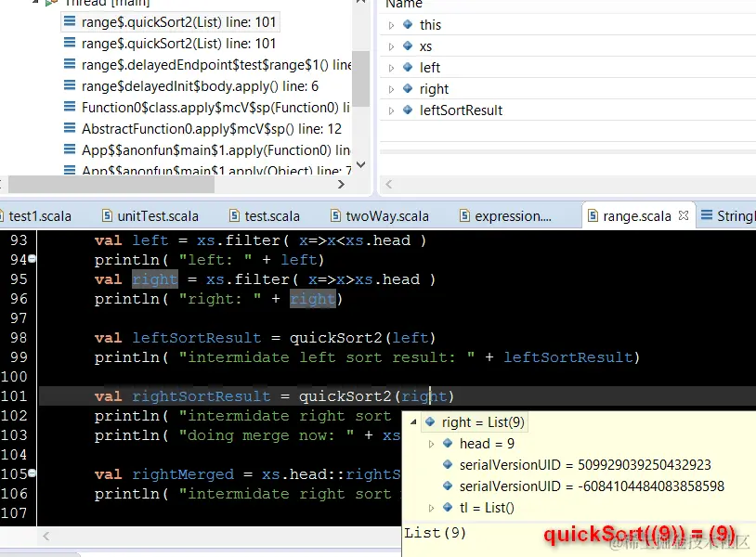Select the top quickSort2(List) line 101 stack frame
The image size is (756, 557).
pos(170,22)
